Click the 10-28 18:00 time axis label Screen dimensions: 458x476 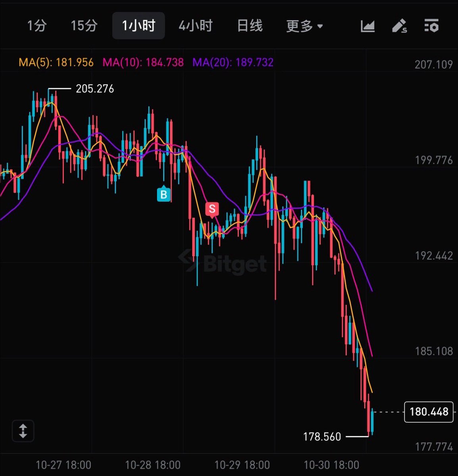[x=153, y=465]
